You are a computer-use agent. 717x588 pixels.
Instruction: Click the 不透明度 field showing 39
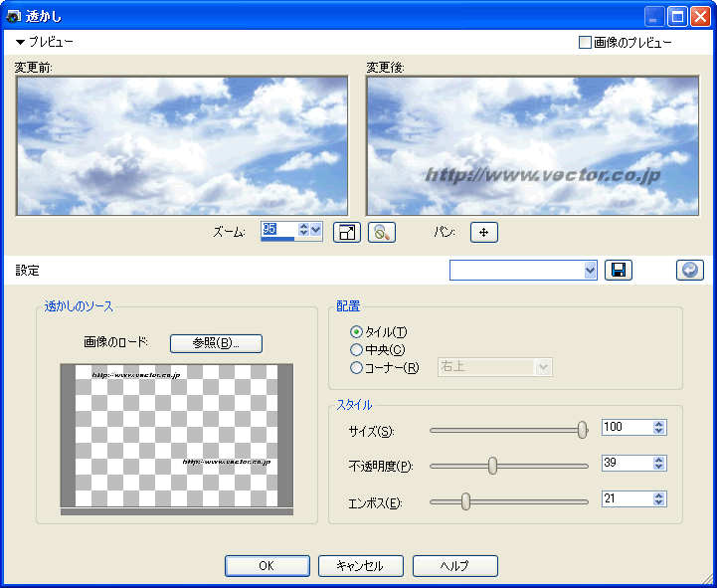627,463
